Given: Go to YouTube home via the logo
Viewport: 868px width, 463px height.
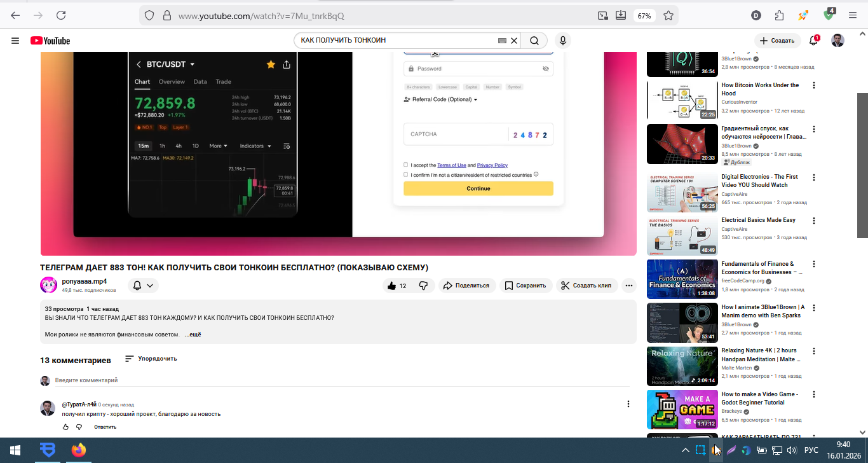Looking at the screenshot, I should pyautogui.click(x=50, y=41).
